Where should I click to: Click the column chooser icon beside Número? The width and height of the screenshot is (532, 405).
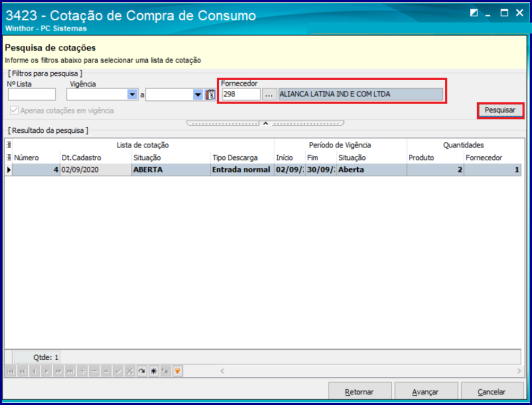point(9,157)
